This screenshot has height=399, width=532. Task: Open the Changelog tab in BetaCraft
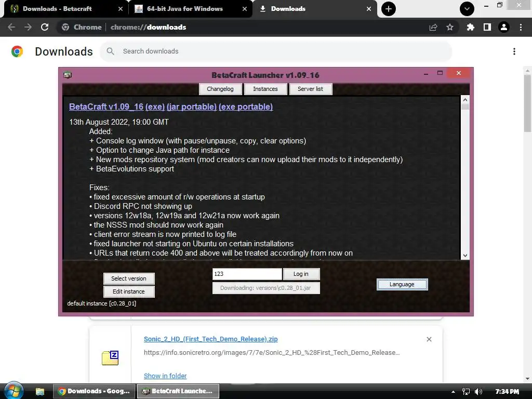220,89
